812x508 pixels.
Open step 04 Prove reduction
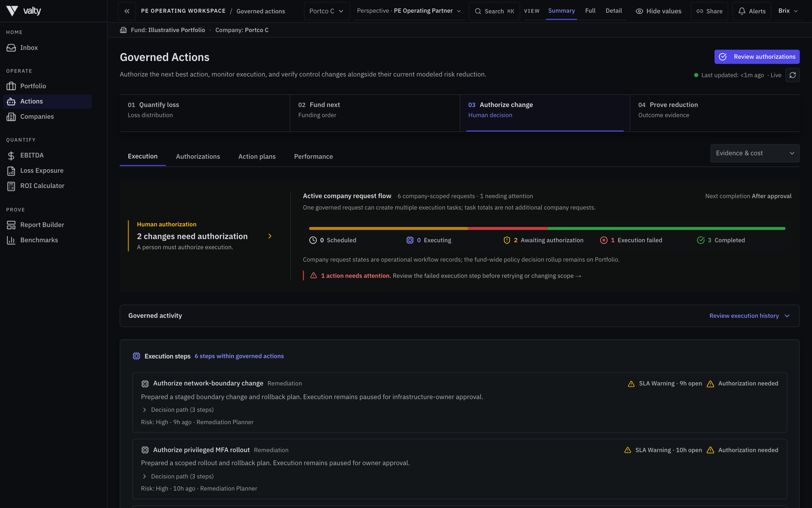[x=715, y=113]
